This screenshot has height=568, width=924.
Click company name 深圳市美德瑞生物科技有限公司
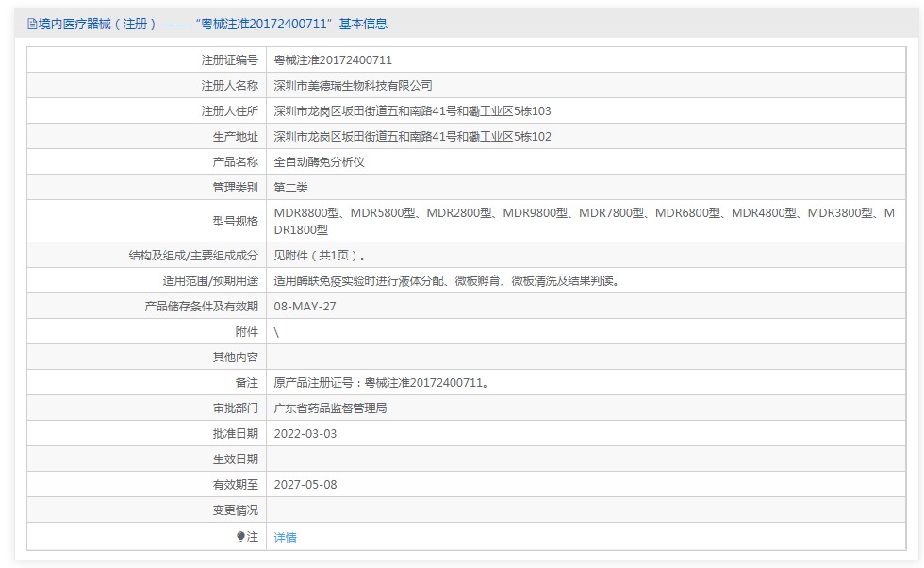[x=353, y=86]
